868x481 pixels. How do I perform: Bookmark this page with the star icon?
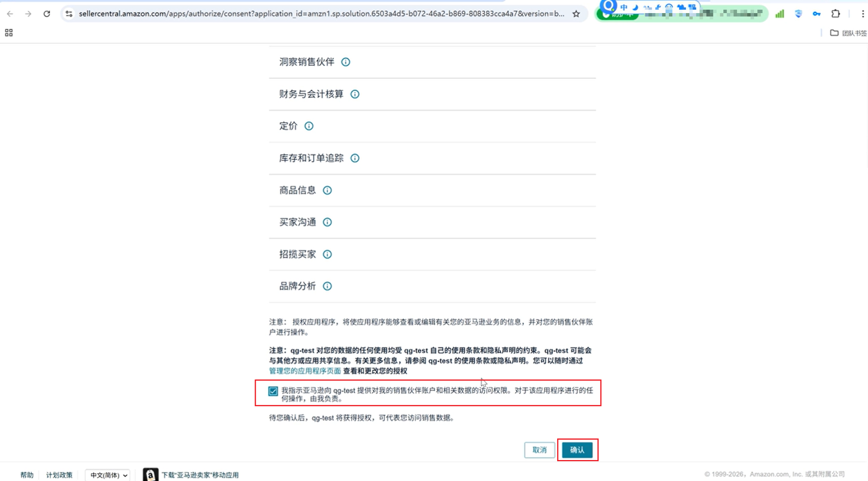click(576, 14)
